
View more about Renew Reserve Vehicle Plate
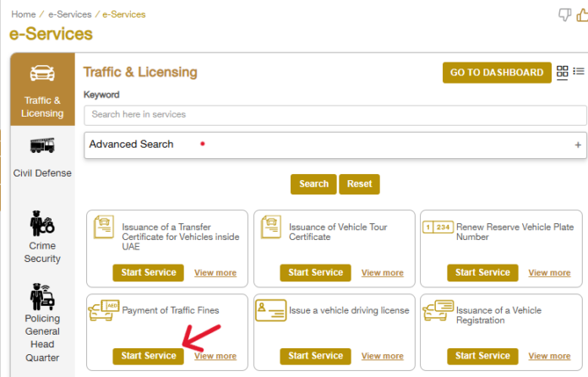coord(549,273)
